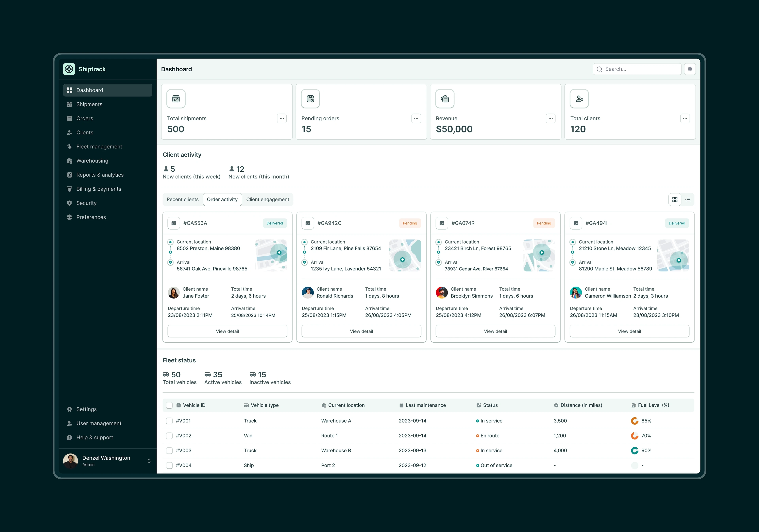Select all vehicles via header checkbox
Screen dimensions: 759x532
[169, 405]
